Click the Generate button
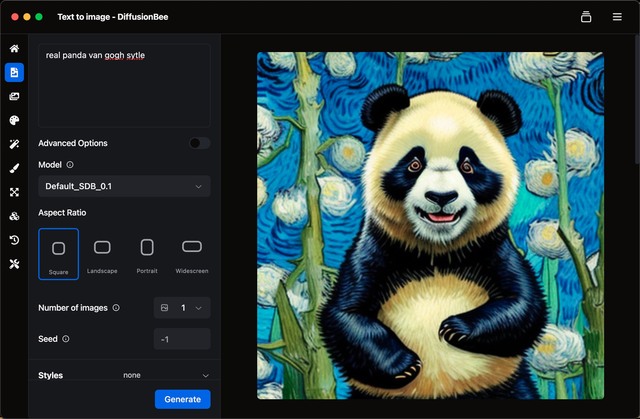The image size is (640, 419). pos(182,399)
